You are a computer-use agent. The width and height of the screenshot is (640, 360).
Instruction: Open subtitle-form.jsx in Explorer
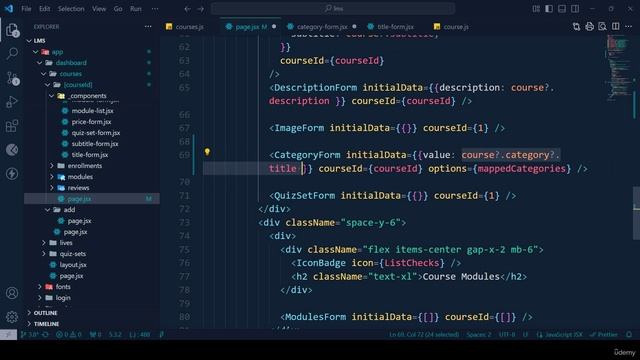tap(95, 144)
